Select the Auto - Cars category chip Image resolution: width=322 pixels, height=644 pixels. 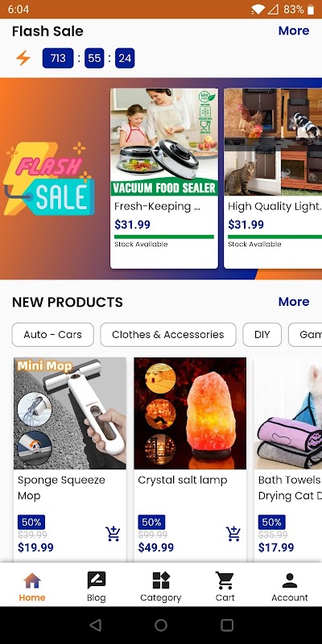point(53,335)
